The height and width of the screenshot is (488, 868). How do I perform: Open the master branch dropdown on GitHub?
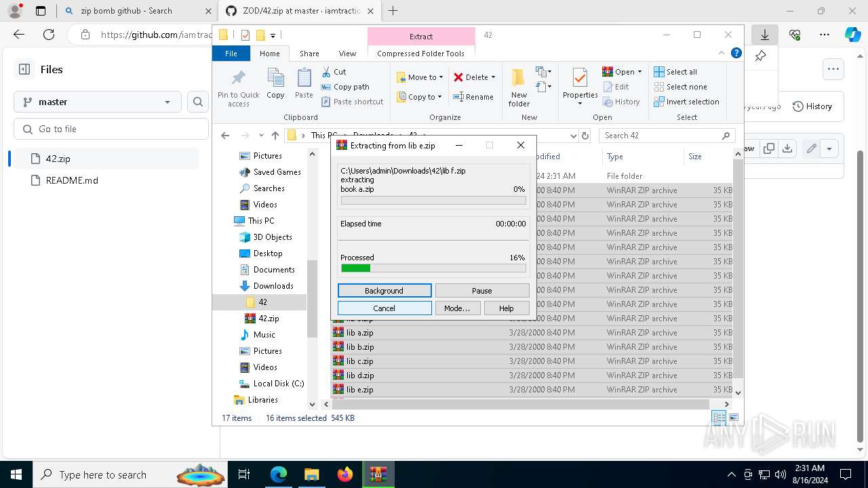(98, 102)
